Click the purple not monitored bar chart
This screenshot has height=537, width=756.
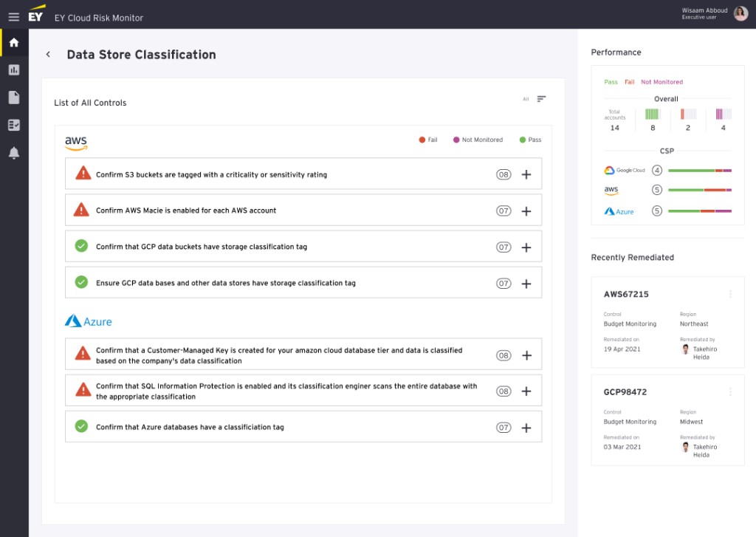point(724,114)
